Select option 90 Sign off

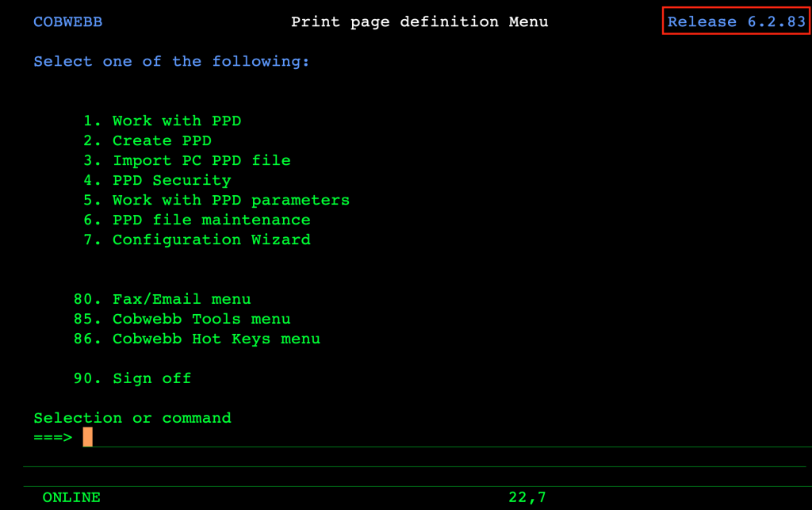132,378
